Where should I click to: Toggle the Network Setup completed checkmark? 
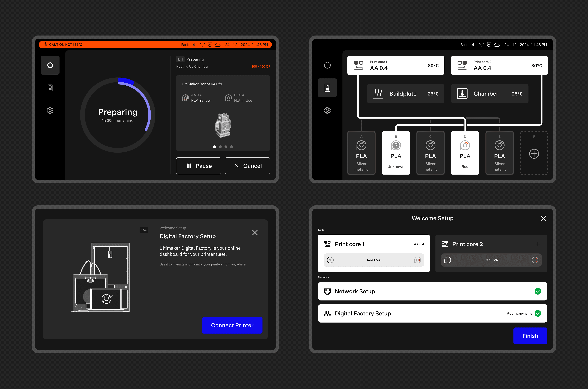[538, 291]
